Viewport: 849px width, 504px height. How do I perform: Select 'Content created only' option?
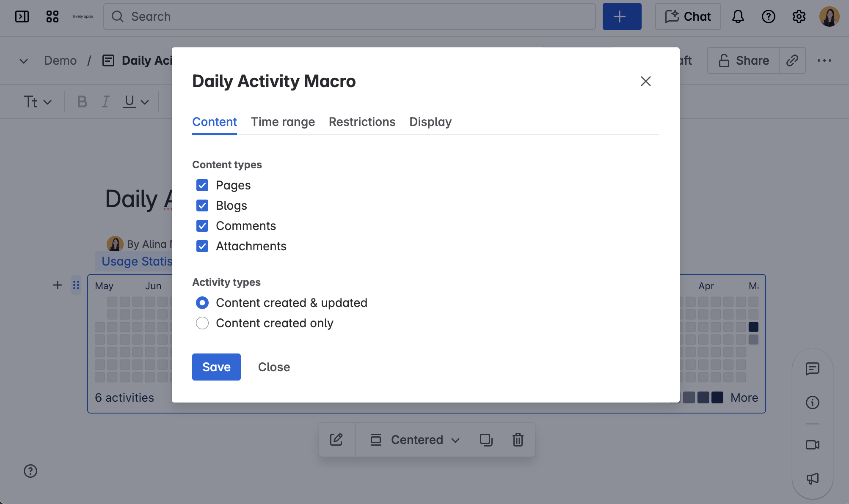point(202,323)
